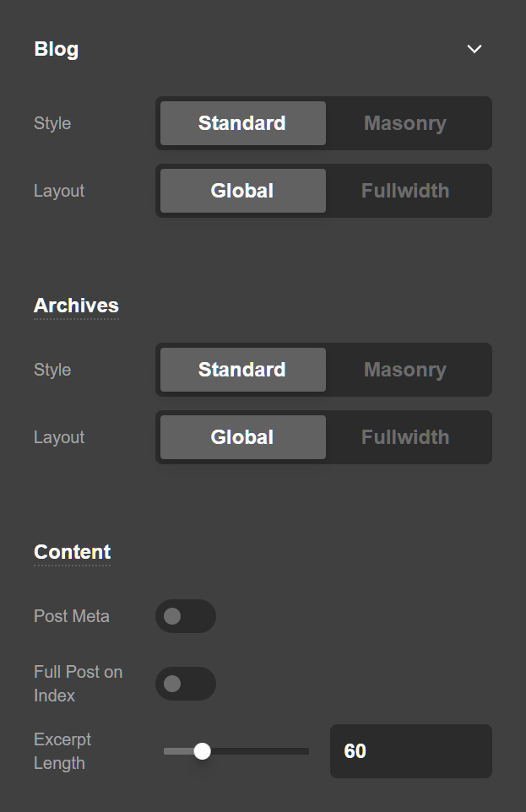Click the Excerpt Length label
Screen dimensions: 526x812
click(x=62, y=750)
